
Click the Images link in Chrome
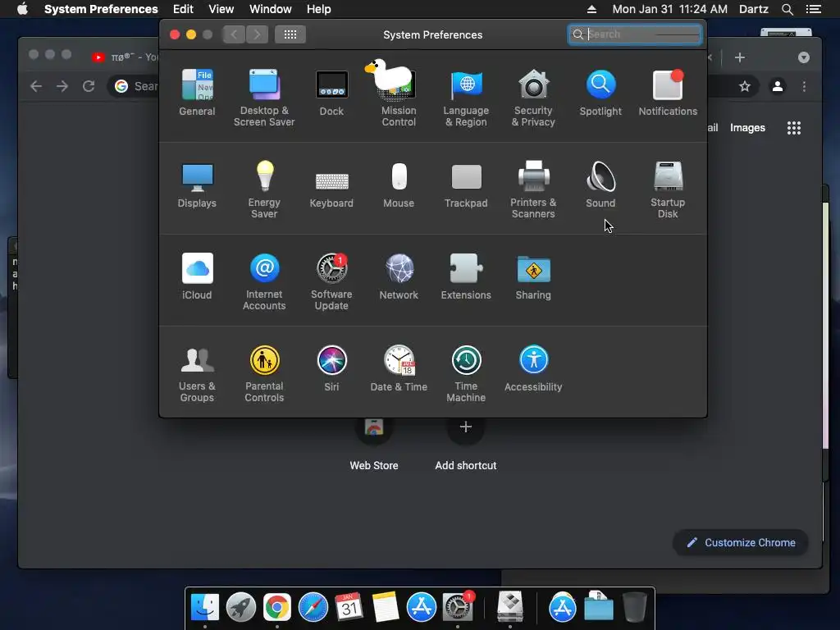point(747,127)
